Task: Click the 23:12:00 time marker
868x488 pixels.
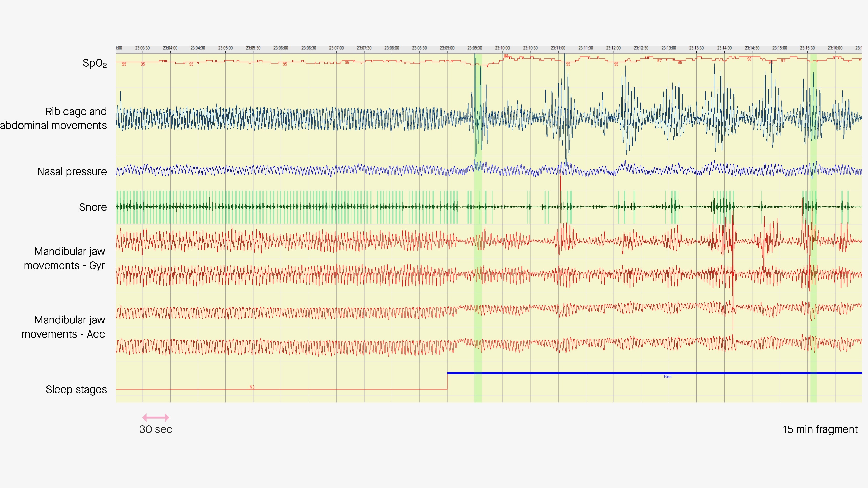Action: click(x=613, y=48)
